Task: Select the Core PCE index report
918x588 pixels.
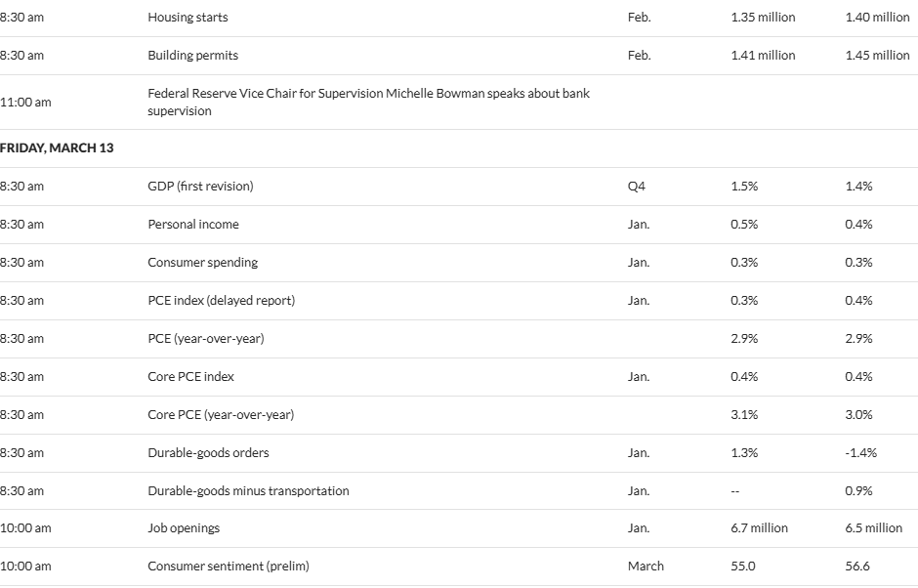Action: (x=190, y=377)
